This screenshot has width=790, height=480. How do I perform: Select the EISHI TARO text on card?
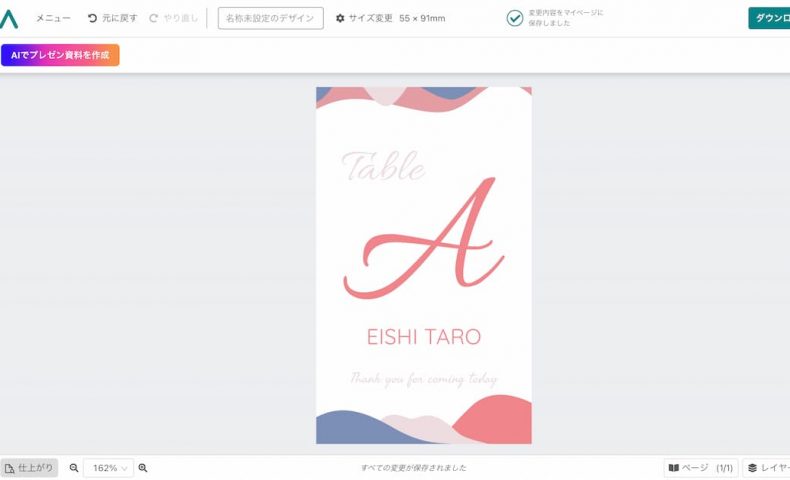[x=424, y=336]
